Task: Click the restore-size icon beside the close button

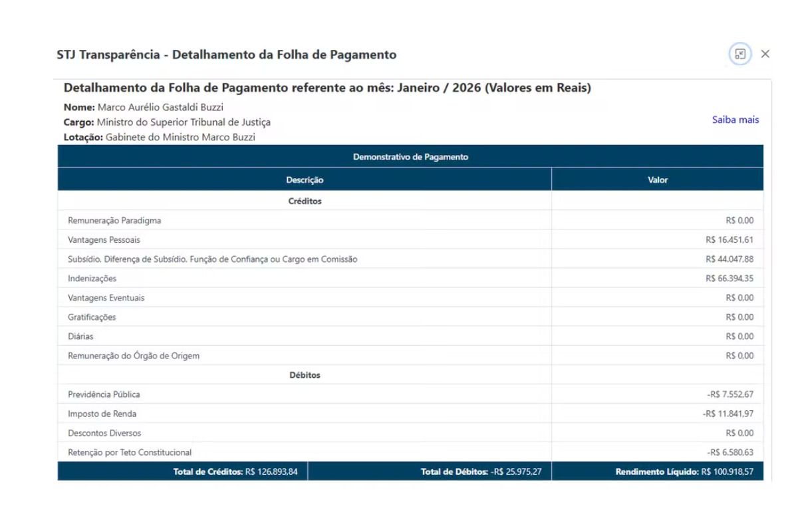Action: pyautogui.click(x=740, y=54)
